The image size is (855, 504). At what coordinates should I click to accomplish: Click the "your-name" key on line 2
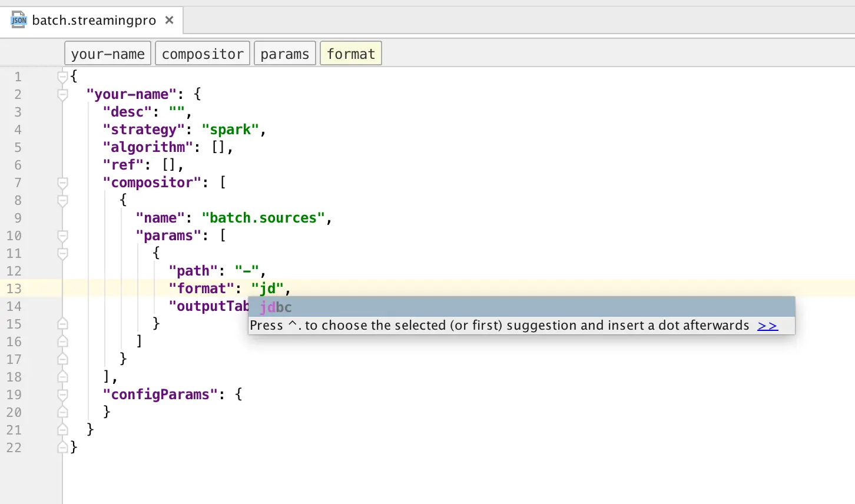(131, 94)
